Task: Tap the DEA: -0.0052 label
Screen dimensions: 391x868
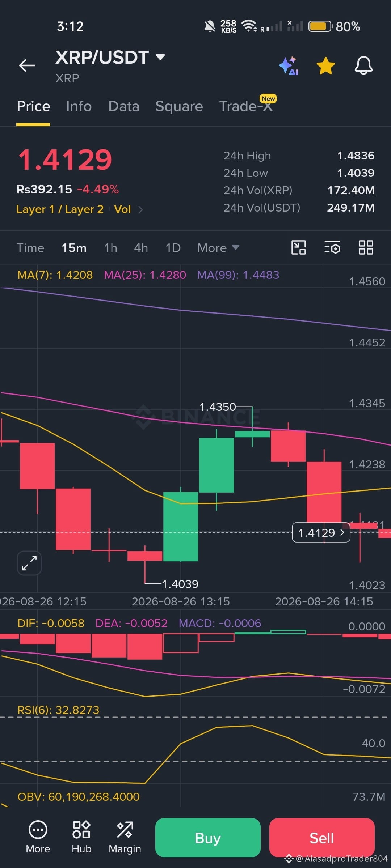Action: point(131,623)
